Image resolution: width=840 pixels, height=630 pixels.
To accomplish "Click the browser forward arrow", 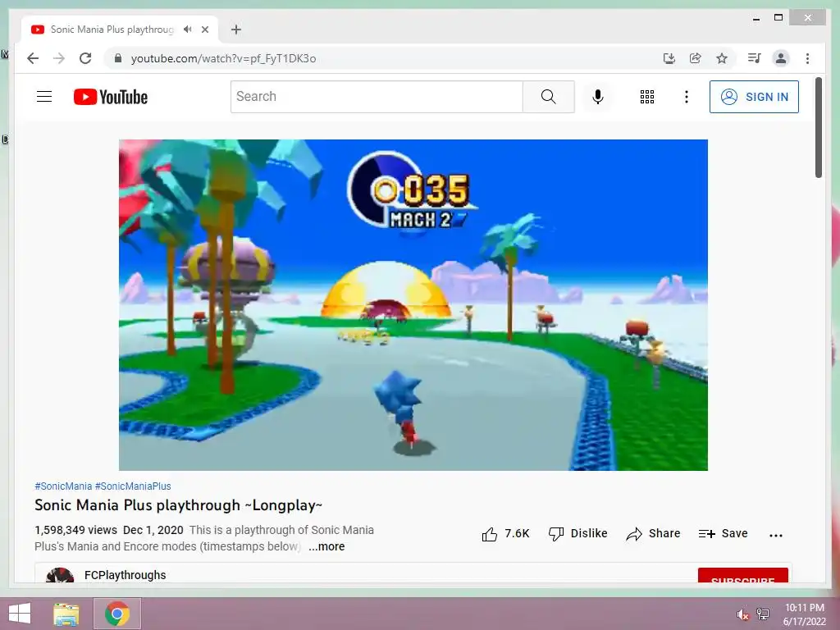I will [59, 58].
